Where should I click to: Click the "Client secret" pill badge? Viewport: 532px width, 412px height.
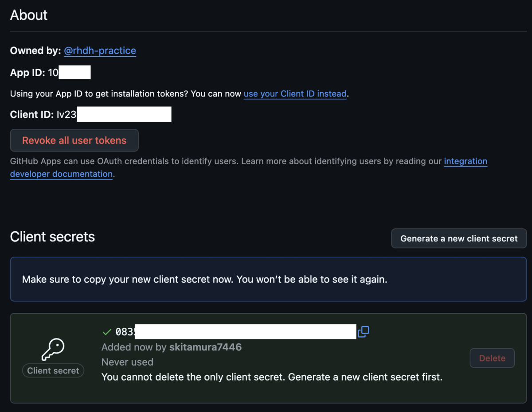pyautogui.click(x=53, y=371)
